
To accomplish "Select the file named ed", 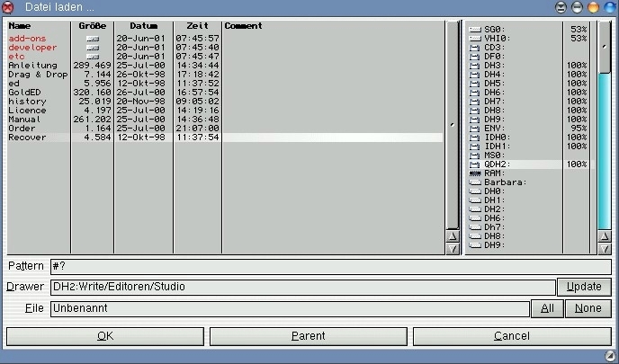I will (13, 84).
